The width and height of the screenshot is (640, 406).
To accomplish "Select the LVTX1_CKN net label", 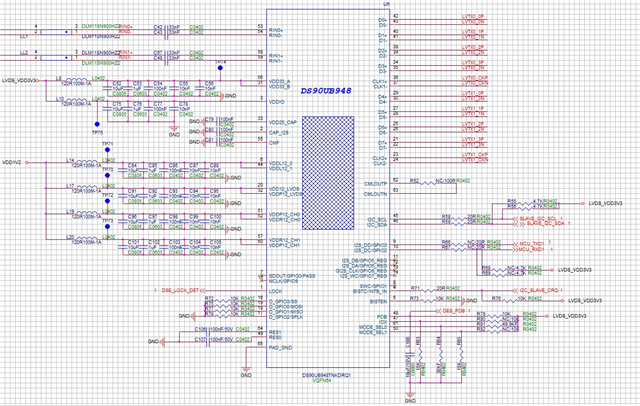I will coord(475,160).
